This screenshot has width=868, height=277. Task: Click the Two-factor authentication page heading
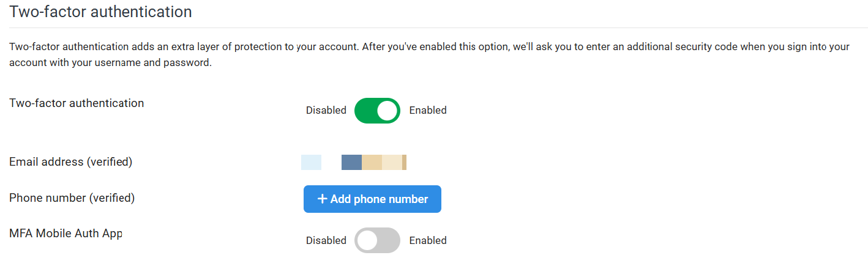(x=100, y=11)
